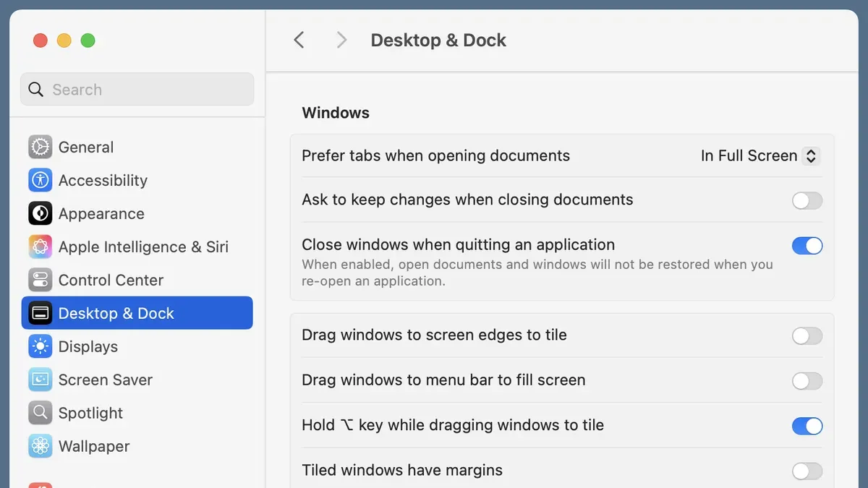
Task: Click the Apple Intelligence & Siri icon
Action: click(41, 247)
